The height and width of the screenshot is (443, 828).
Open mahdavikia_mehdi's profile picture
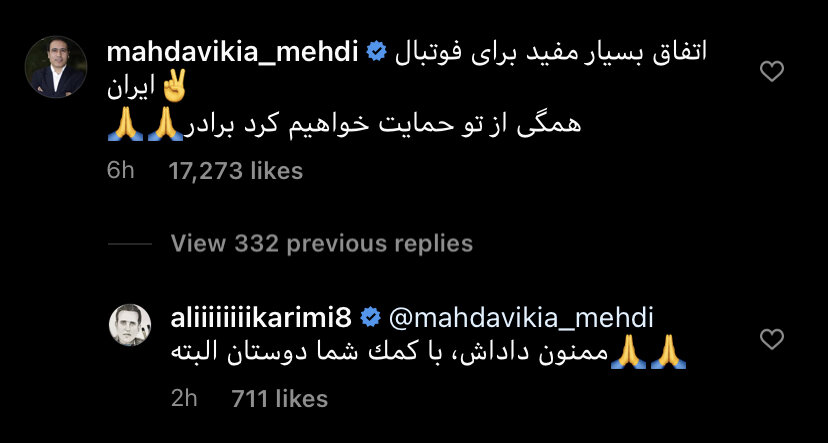coord(49,62)
